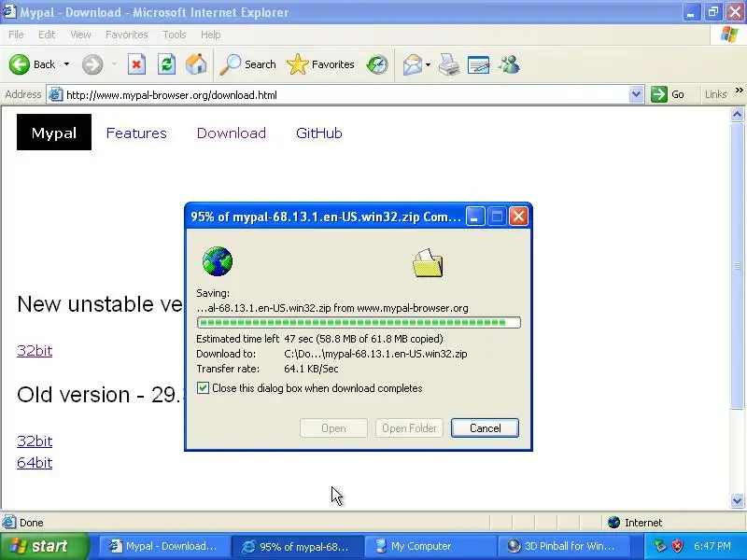This screenshot has width=747, height=560.
Task: Click the Transfer rate 64.1 KB/Sec value
Action: click(x=311, y=369)
